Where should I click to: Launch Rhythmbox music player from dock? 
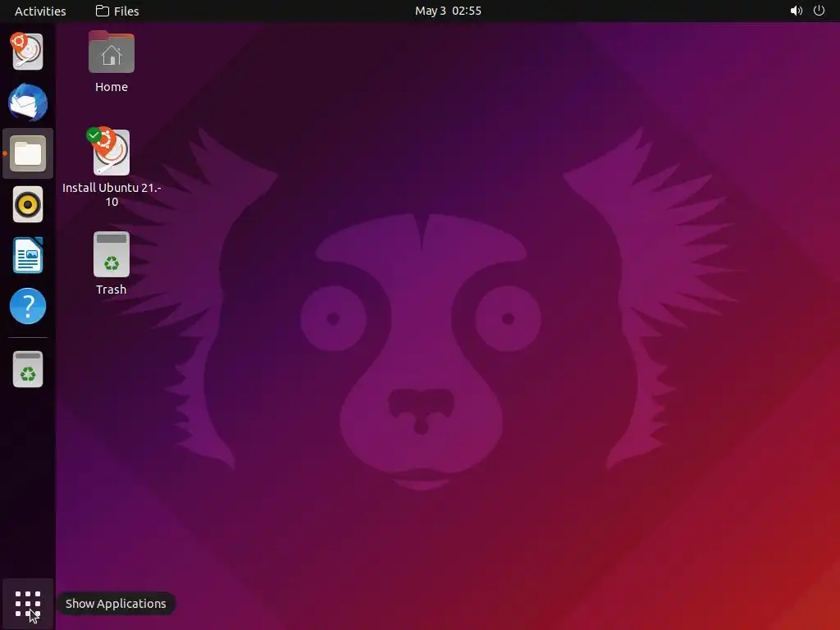click(x=28, y=204)
